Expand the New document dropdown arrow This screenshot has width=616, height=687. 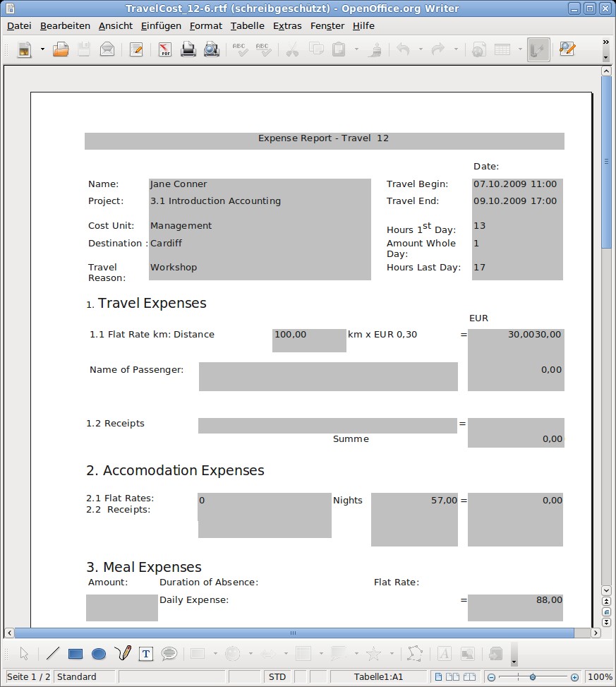coord(42,49)
